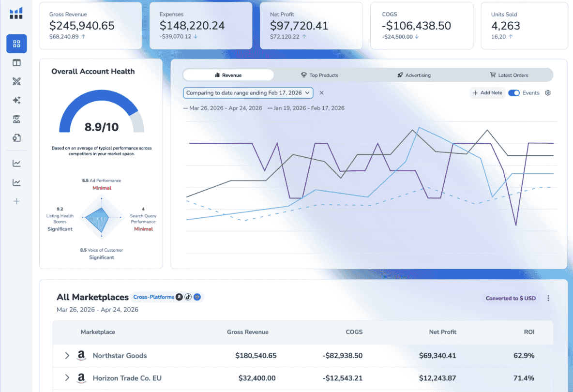Clear the comparison date range with X

(x=321, y=93)
